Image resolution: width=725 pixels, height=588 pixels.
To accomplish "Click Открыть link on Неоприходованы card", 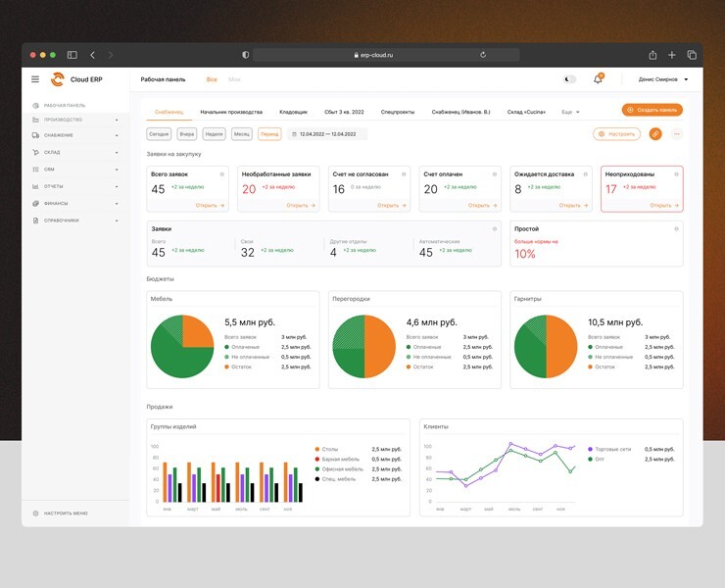I will [663, 206].
